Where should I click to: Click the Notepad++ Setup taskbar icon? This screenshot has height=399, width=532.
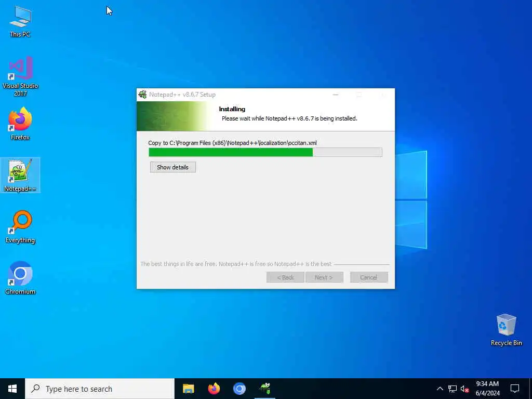(x=264, y=389)
